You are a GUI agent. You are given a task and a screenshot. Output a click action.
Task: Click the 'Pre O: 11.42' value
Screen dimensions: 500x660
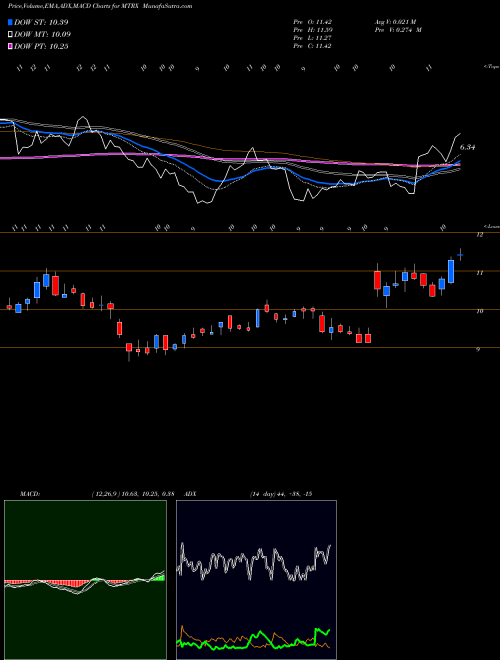312,22
